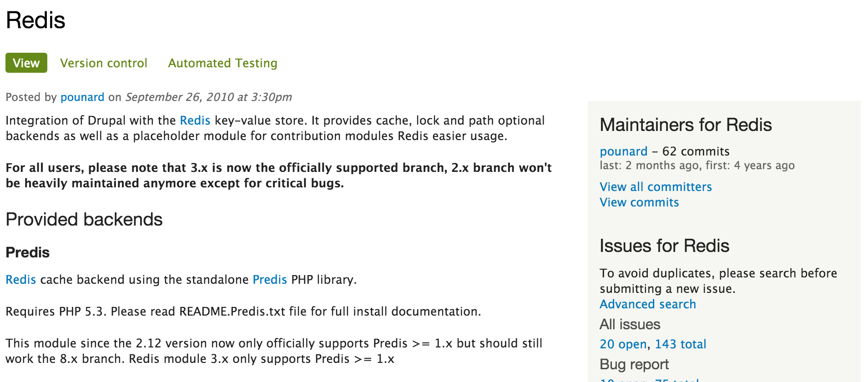Open pounard's profile in the Posted by line
The height and width of the screenshot is (382, 868).
[82, 97]
